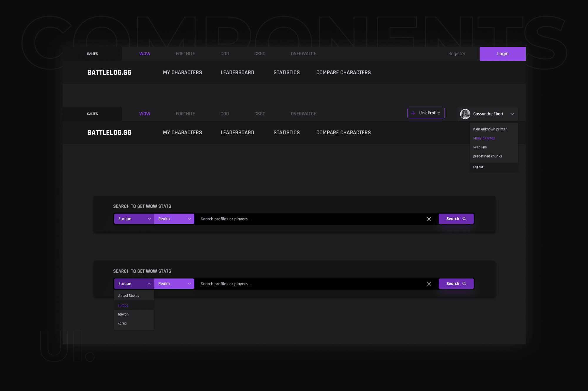This screenshot has height=391, width=588.
Task: Click the purple Login button
Action: 503,54
